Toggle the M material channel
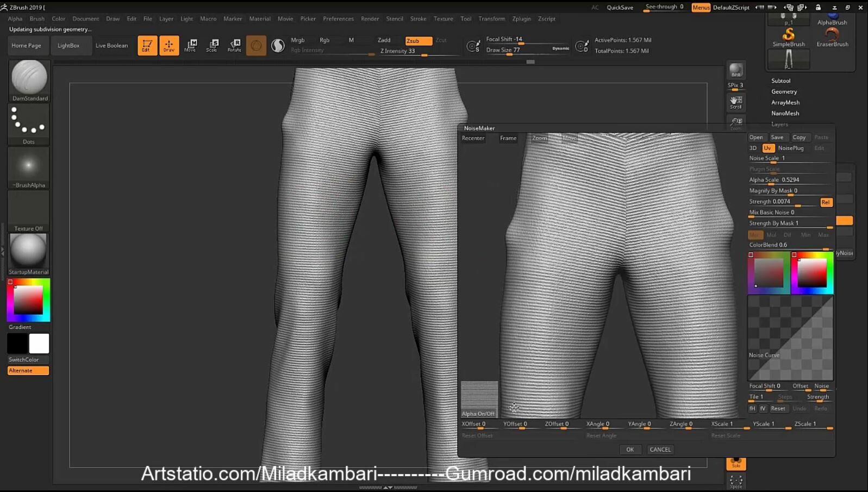868x492 pixels. [351, 40]
